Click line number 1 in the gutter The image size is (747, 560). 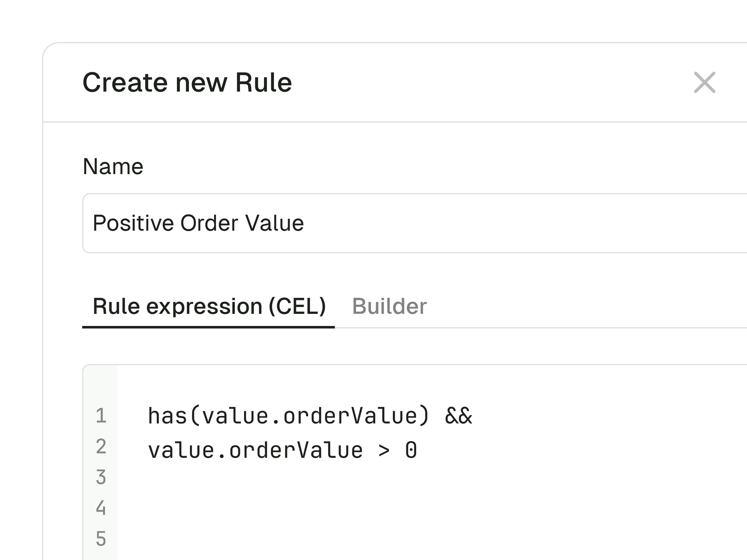tap(101, 415)
